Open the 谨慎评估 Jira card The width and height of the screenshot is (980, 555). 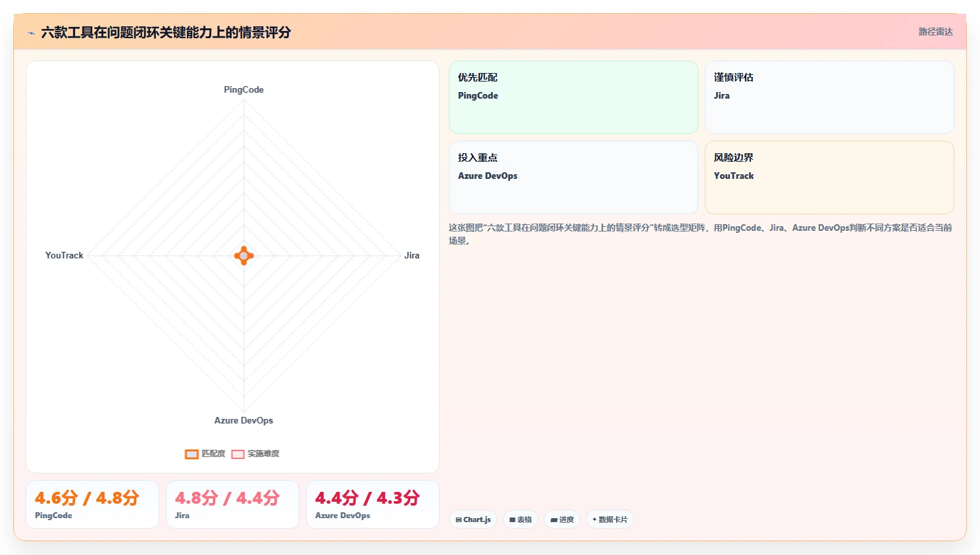[829, 97]
